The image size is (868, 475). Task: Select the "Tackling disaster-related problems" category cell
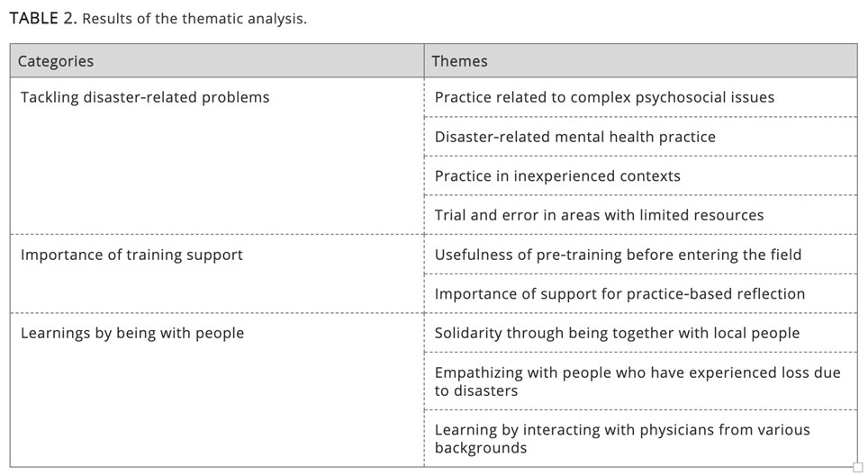pyautogui.click(x=145, y=97)
